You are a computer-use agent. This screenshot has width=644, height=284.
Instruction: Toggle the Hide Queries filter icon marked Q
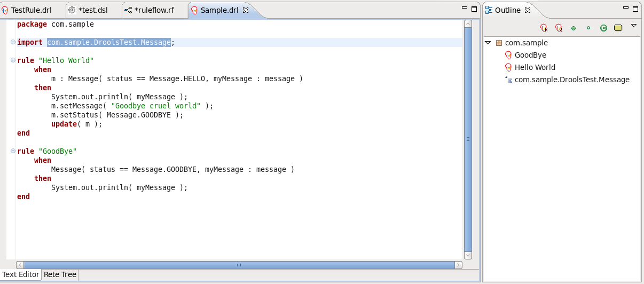[559, 28]
